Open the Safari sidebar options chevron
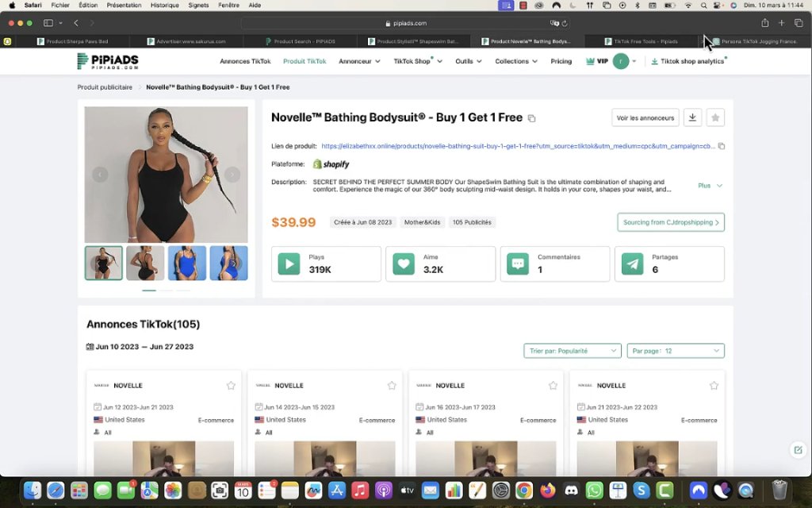 click(60, 23)
